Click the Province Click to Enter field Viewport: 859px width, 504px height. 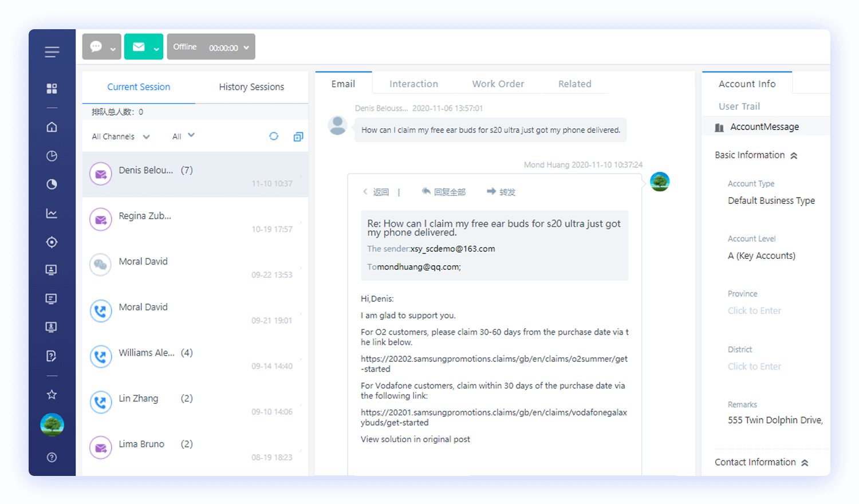pos(754,310)
